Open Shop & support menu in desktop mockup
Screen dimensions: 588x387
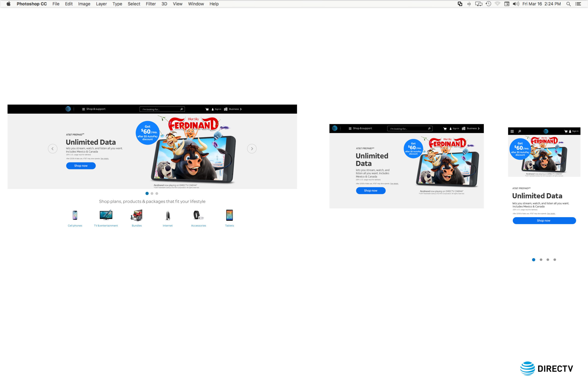pos(94,109)
